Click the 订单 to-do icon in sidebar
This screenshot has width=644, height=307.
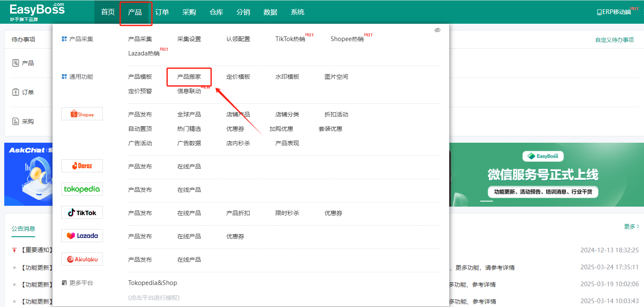16,92
